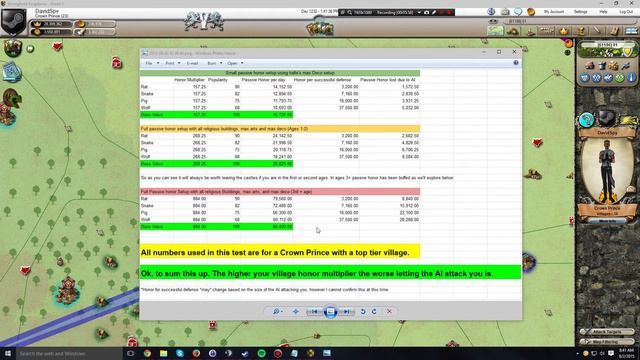Click the blue parchment icon on left edge
640x360 pixels.
[11, 72]
